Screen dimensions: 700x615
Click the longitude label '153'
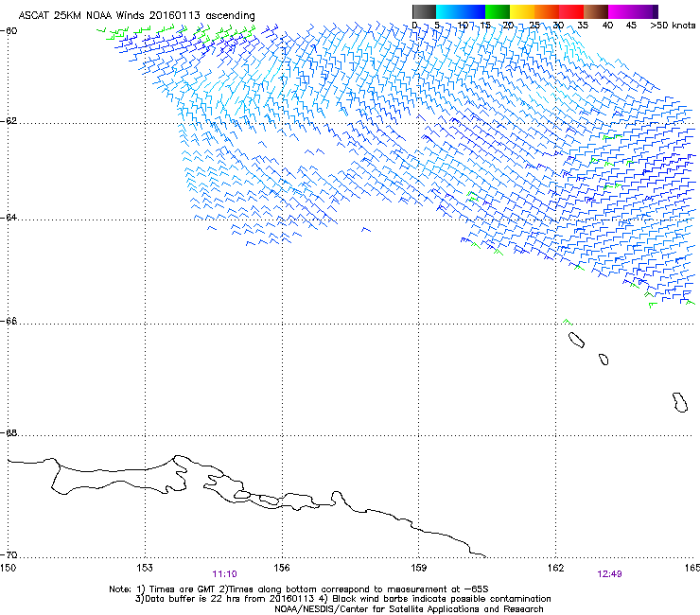[145, 568]
